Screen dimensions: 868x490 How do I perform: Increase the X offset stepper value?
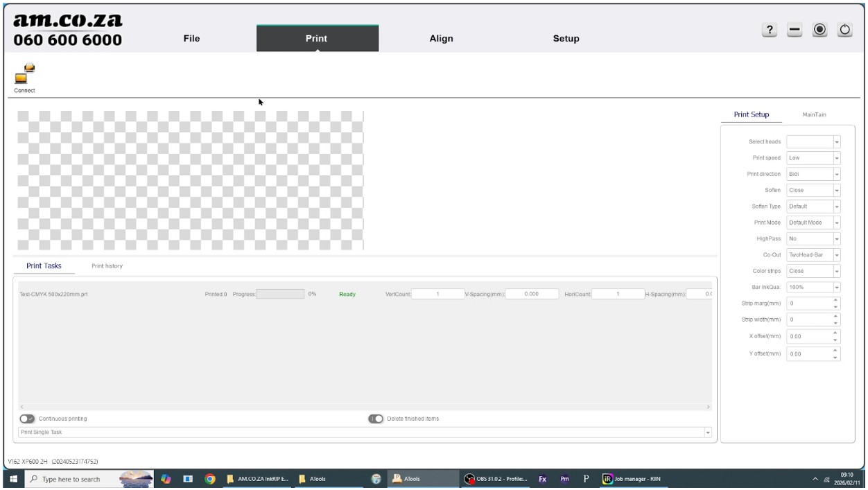pyautogui.click(x=835, y=333)
